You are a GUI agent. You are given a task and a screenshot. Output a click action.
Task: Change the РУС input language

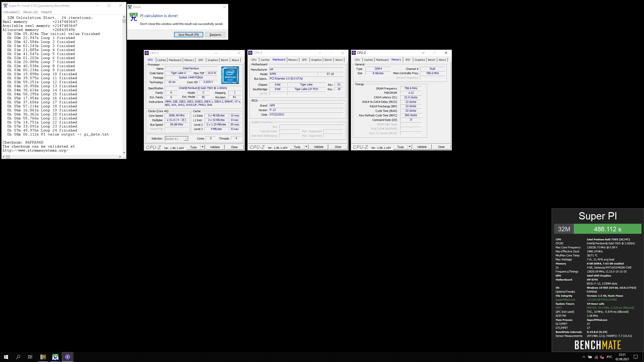610,357
